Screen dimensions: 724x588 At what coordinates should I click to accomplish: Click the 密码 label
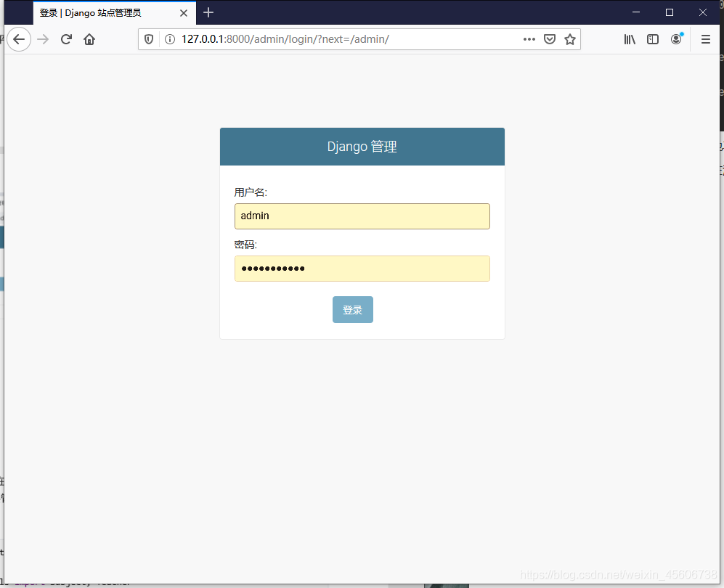click(245, 245)
